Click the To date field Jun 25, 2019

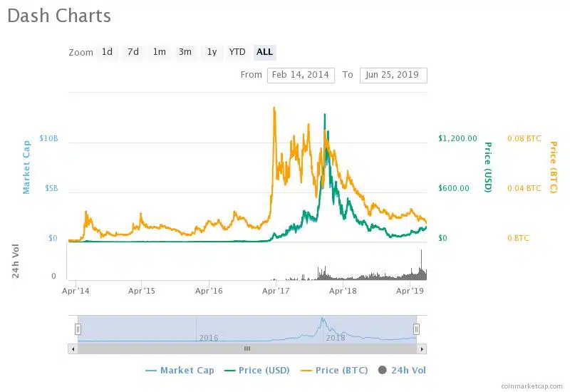(393, 75)
